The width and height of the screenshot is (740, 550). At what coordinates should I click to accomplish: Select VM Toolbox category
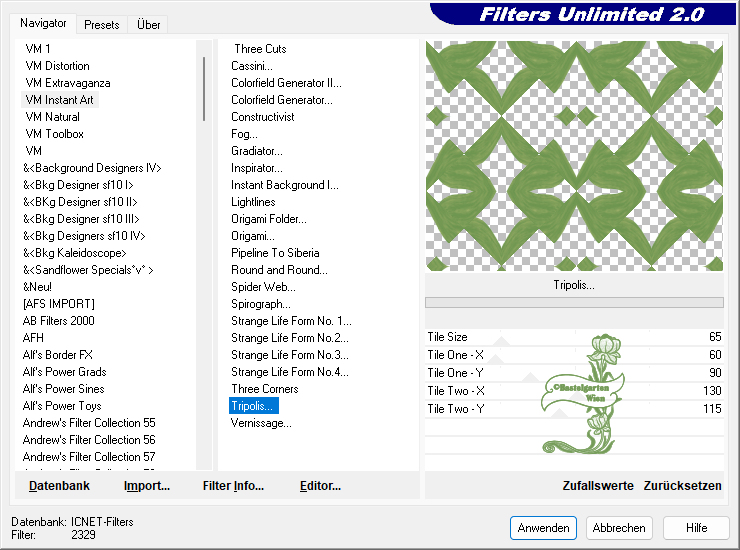55,134
